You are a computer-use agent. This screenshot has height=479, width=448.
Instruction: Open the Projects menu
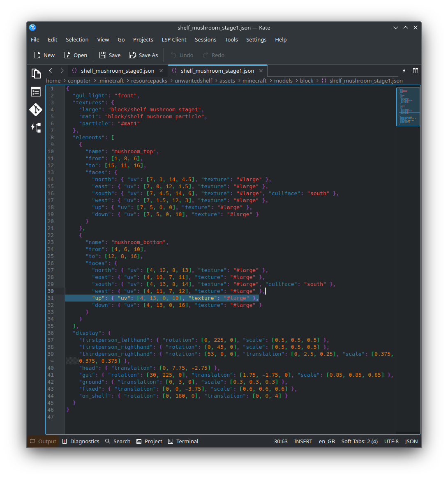pyautogui.click(x=143, y=39)
